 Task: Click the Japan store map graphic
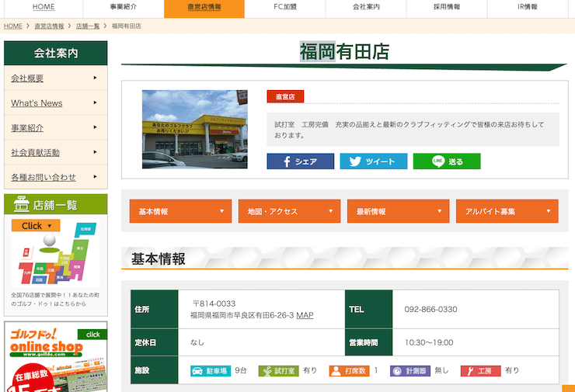(x=55, y=256)
